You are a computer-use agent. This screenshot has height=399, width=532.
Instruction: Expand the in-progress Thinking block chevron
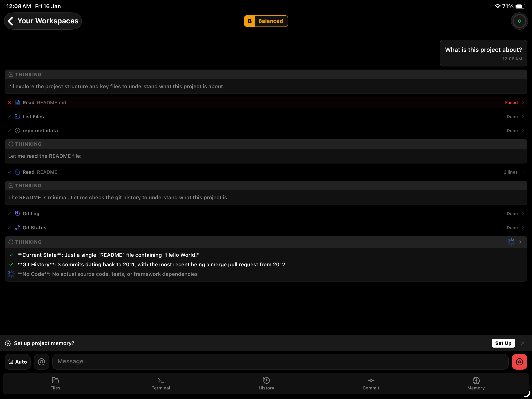520,242
